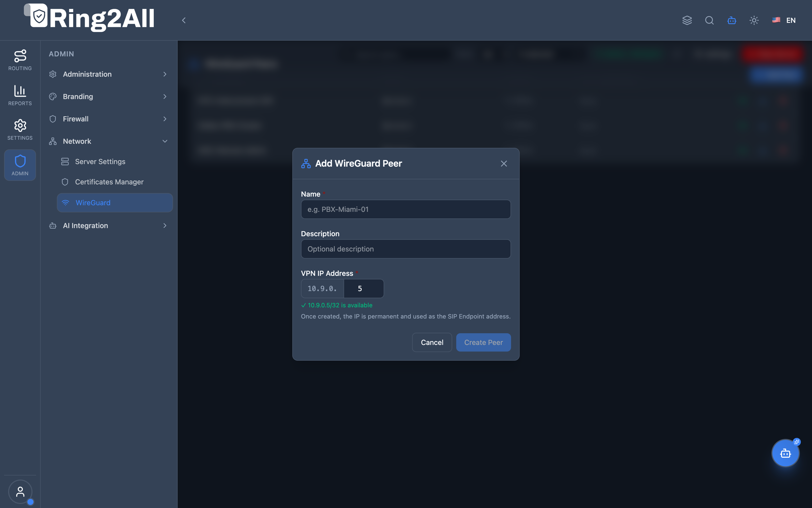Click the peer Name input field

[406, 209]
